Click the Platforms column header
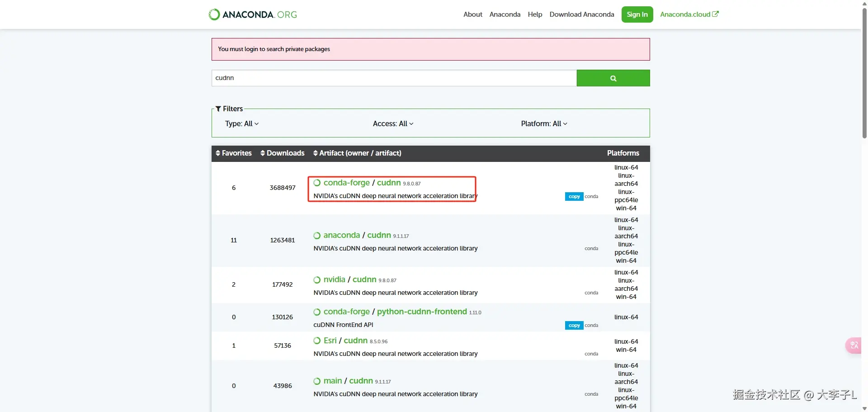Image resolution: width=868 pixels, height=412 pixels. coord(623,153)
